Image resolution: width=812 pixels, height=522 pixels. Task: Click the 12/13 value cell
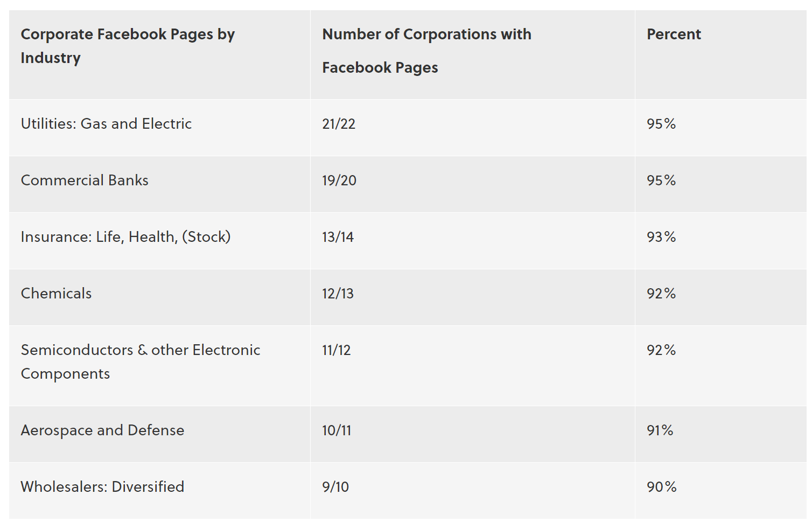point(338,294)
